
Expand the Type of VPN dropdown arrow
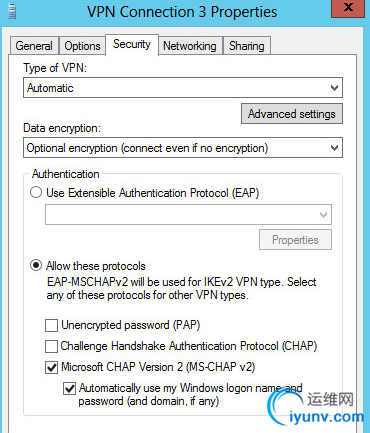334,88
